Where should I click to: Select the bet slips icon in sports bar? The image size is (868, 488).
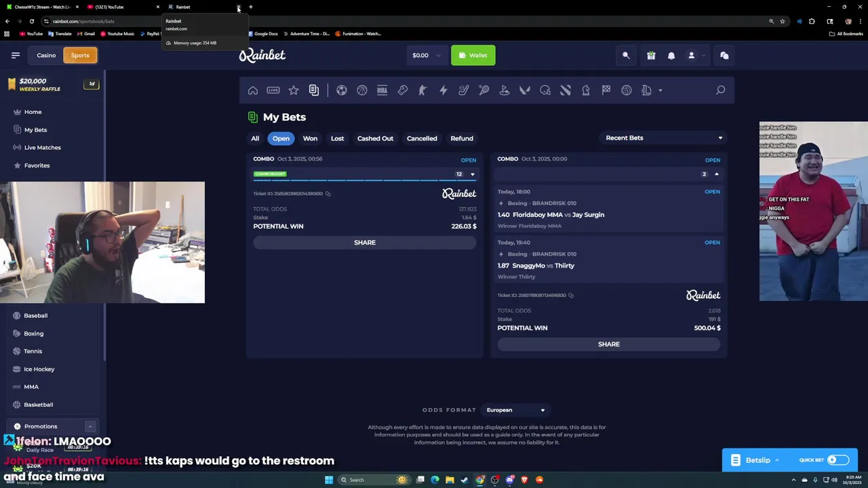pos(314,90)
